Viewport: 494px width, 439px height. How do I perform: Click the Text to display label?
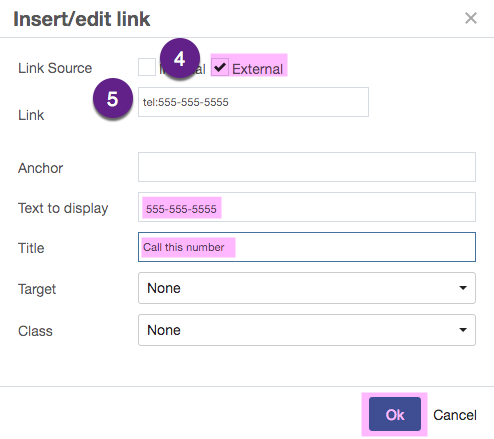click(63, 208)
